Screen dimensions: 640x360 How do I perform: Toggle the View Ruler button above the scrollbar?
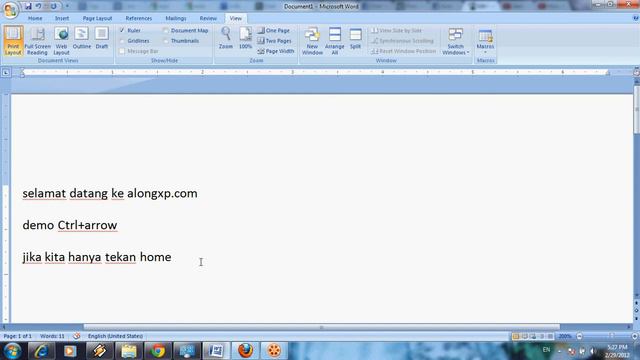(636, 72)
